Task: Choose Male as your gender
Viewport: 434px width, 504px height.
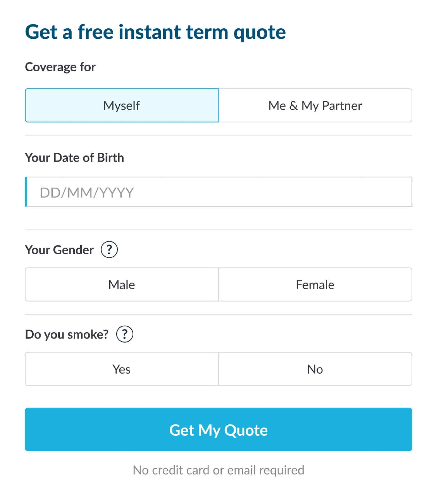Action: (x=121, y=284)
